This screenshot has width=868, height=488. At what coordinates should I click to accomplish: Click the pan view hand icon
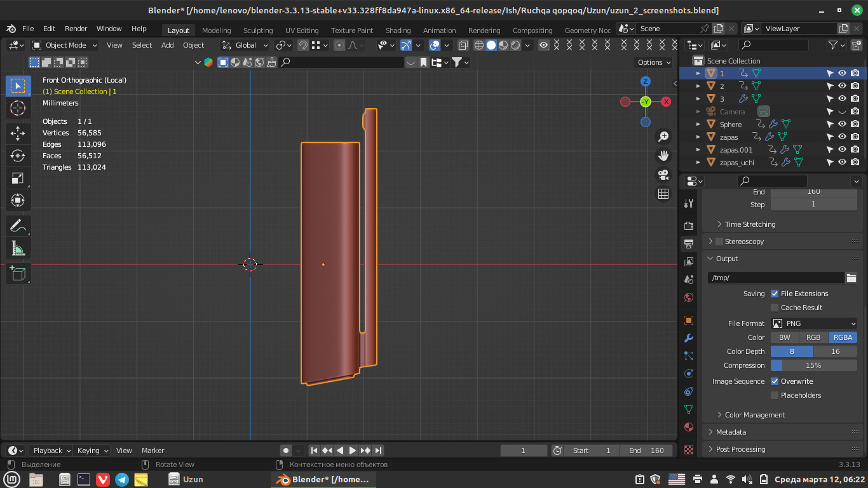point(664,156)
